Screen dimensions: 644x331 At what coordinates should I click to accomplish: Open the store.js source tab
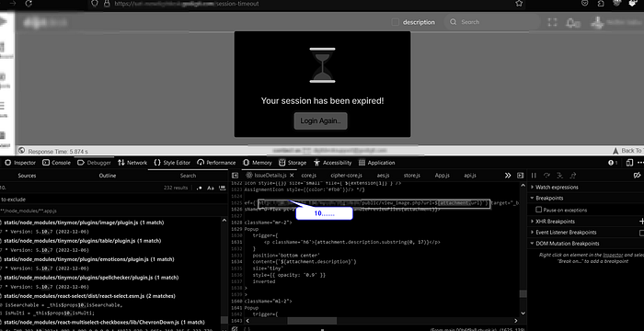[x=412, y=176]
